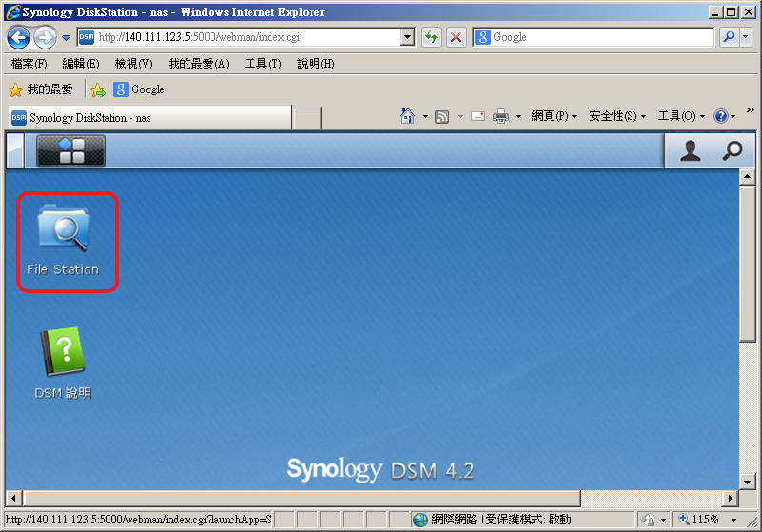Click the globe internet zone status icon
This screenshot has width=762, height=532.
coord(420,520)
